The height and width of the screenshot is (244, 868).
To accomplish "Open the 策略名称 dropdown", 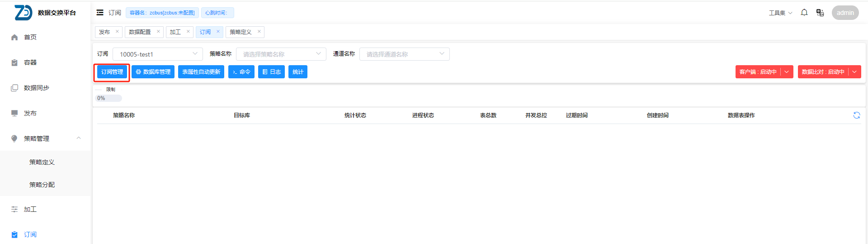I will [281, 54].
